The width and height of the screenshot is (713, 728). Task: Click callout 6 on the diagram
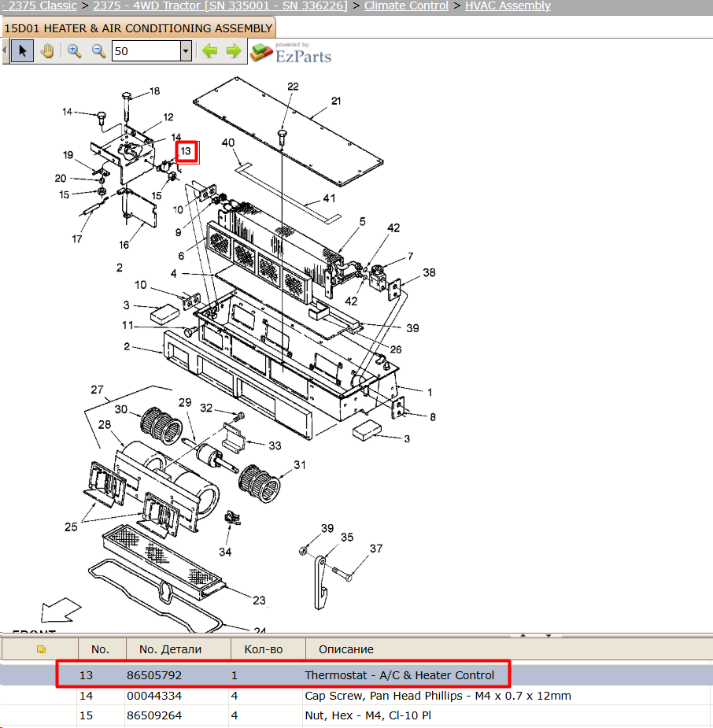[181, 255]
